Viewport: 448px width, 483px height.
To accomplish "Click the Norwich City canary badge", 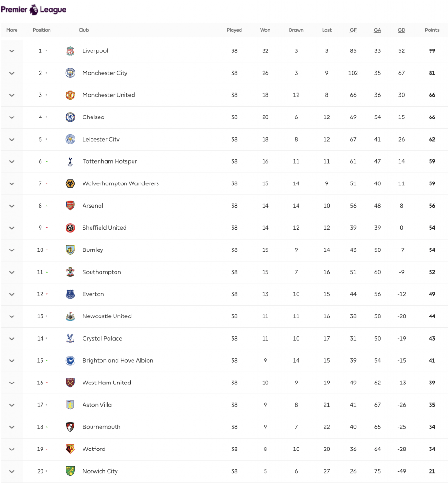I will (x=70, y=471).
